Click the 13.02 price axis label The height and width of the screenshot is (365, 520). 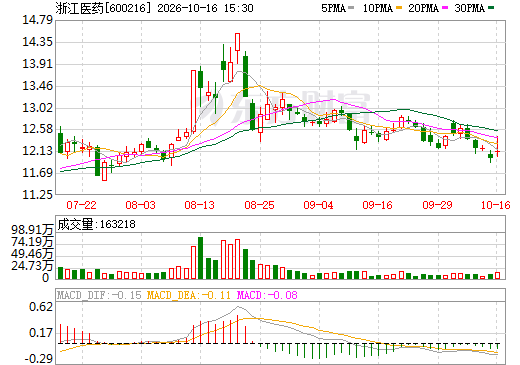click(37, 108)
